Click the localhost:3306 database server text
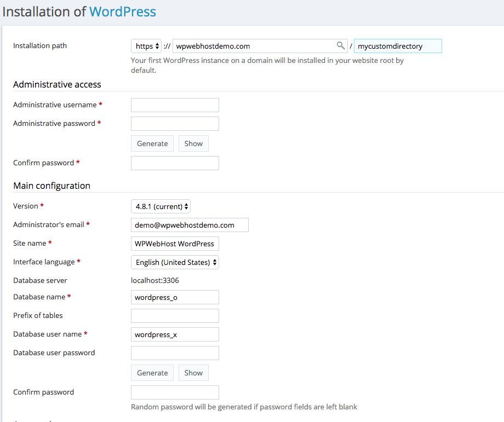Screen dimensions: 504x422 (155, 280)
